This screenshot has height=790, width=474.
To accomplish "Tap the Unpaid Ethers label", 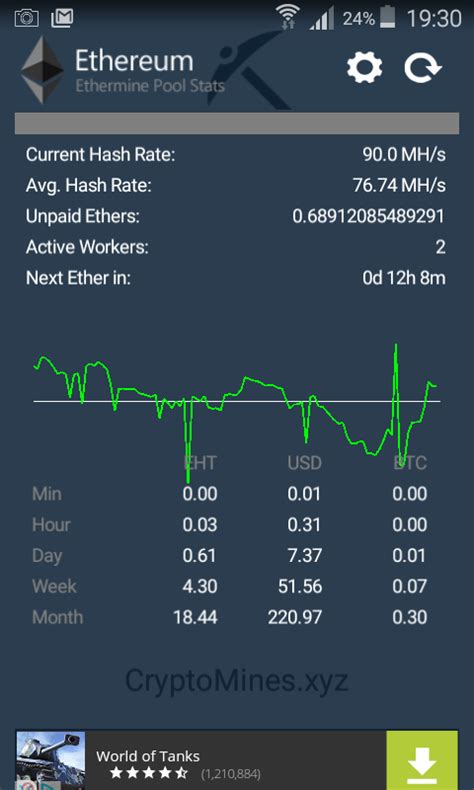I will click(83, 216).
